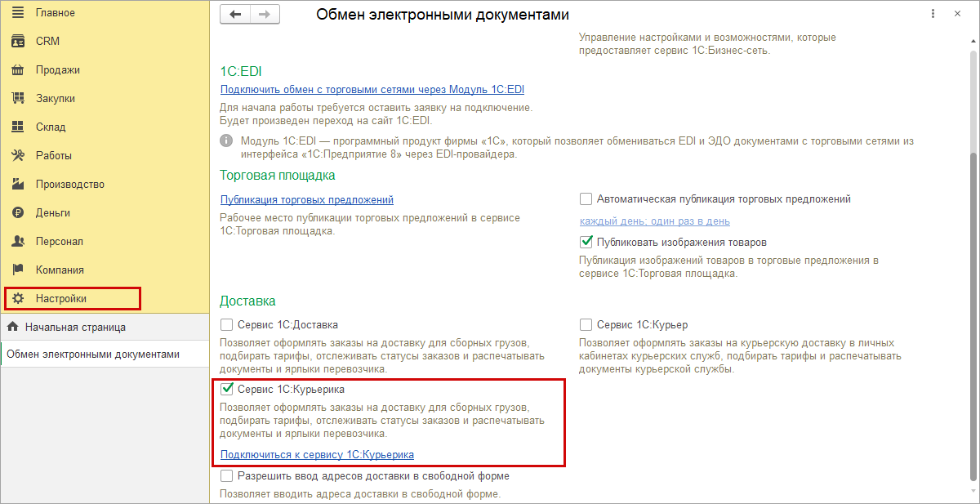Open the Персонал section
The height and width of the screenshot is (504, 980).
pyautogui.click(x=105, y=241)
